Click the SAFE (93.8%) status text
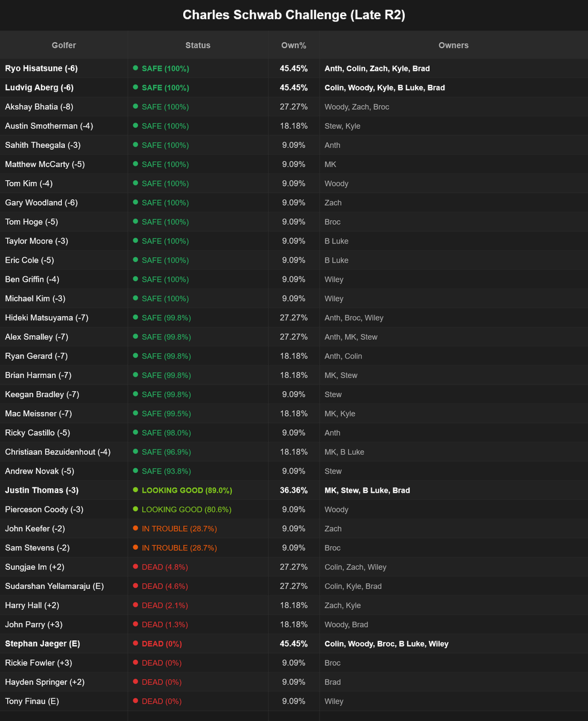Screen dimensions: 588x721 pyautogui.click(x=166, y=471)
